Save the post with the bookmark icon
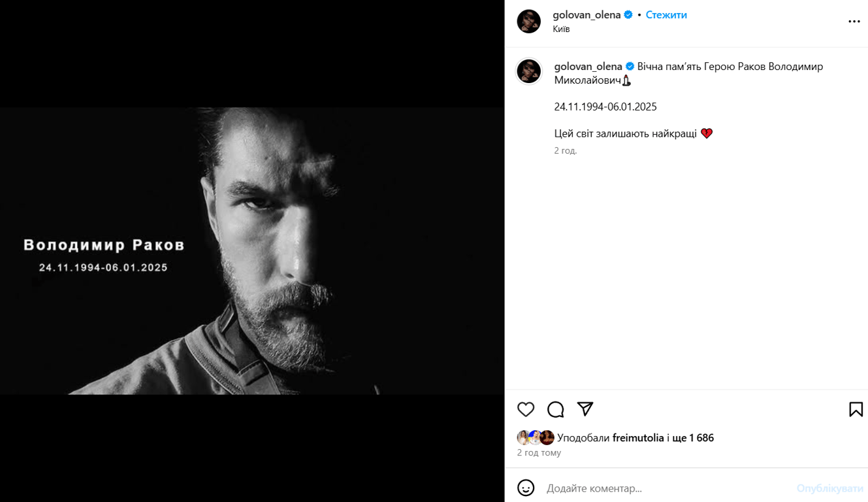This screenshot has height=502, width=868. click(x=856, y=409)
